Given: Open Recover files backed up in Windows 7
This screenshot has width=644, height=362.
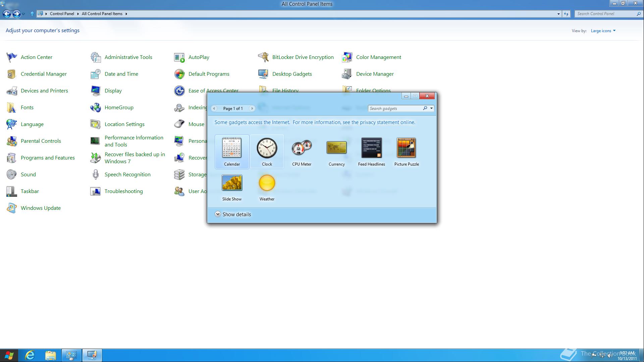Looking at the screenshot, I should (135, 158).
